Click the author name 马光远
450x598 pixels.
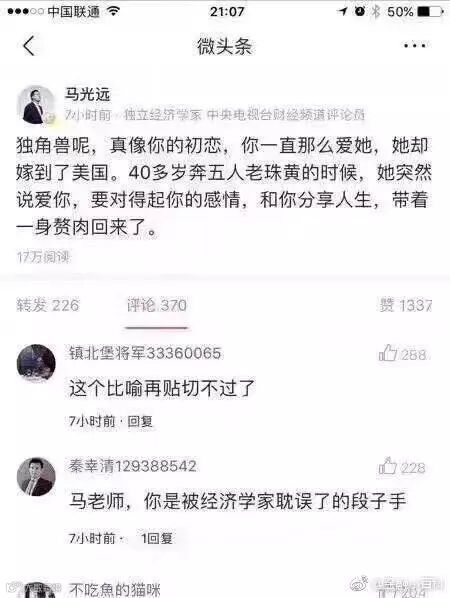87,94
